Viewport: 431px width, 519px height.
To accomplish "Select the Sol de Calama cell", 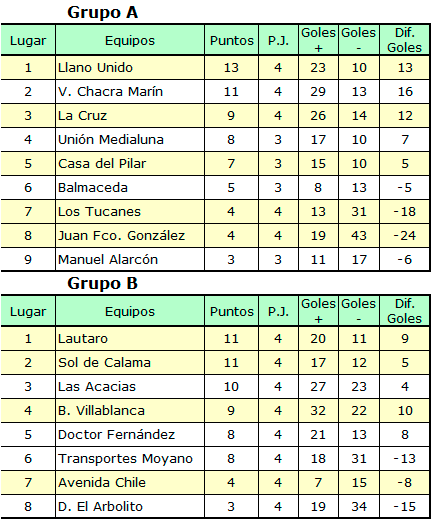I will pyautogui.click(x=130, y=363).
